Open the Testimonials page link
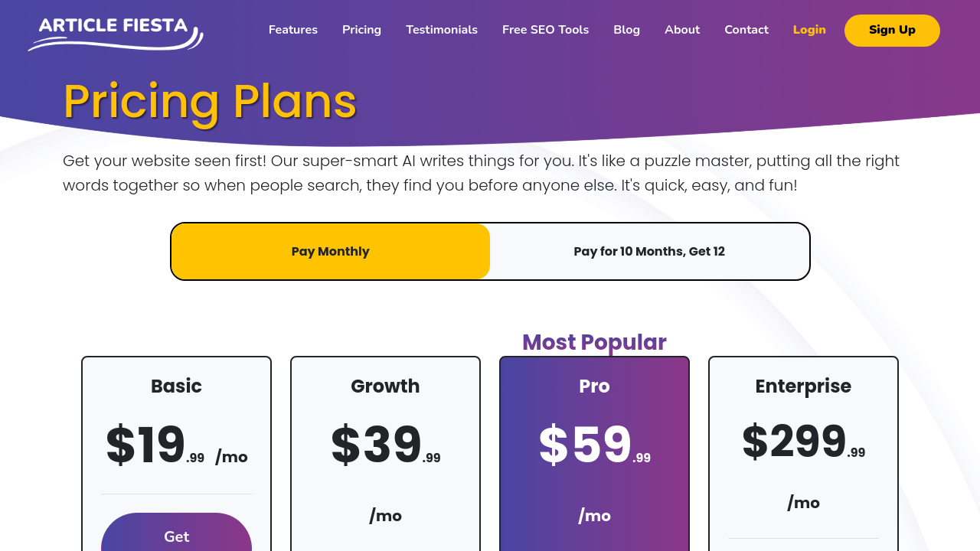This screenshot has width=980, height=551. tap(442, 30)
